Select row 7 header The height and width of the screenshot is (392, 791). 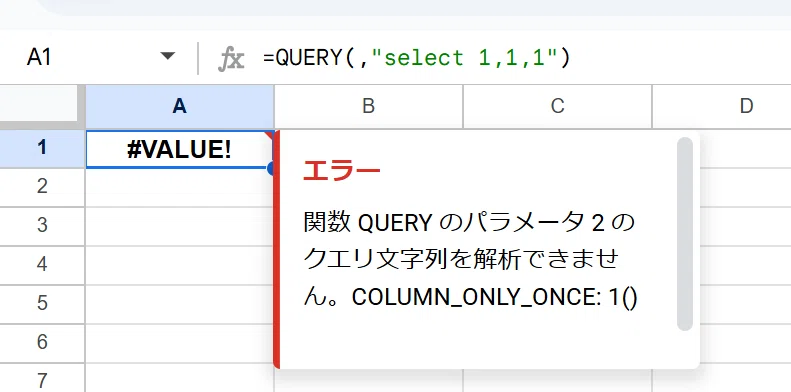(x=42, y=377)
